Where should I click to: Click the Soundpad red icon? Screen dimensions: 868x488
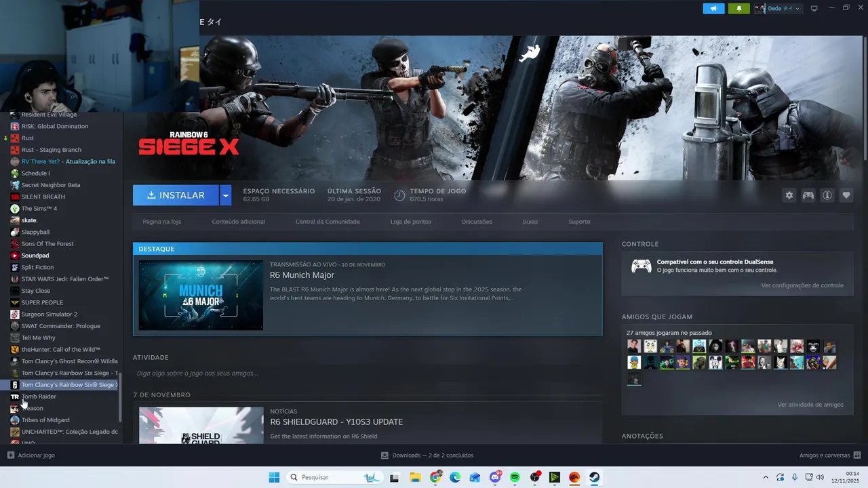[x=15, y=256]
